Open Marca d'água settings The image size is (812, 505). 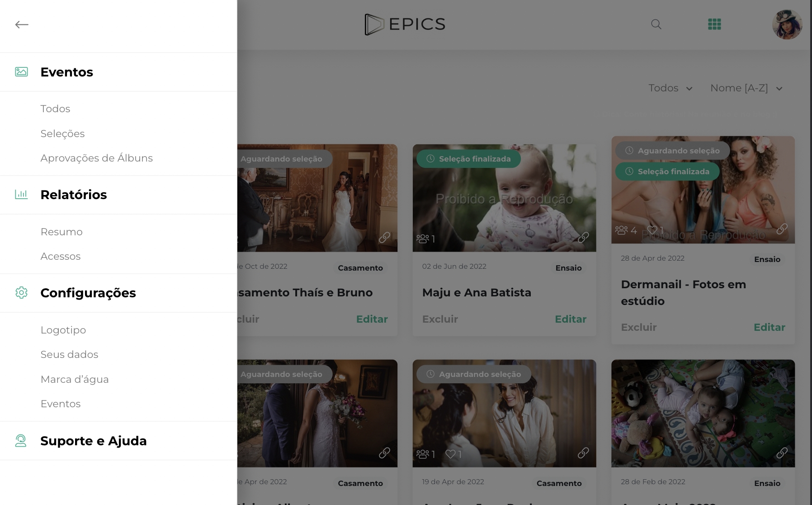pos(75,379)
